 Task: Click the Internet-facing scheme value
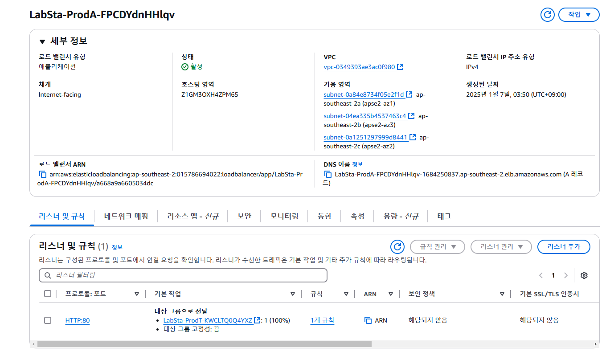[x=60, y=94]
